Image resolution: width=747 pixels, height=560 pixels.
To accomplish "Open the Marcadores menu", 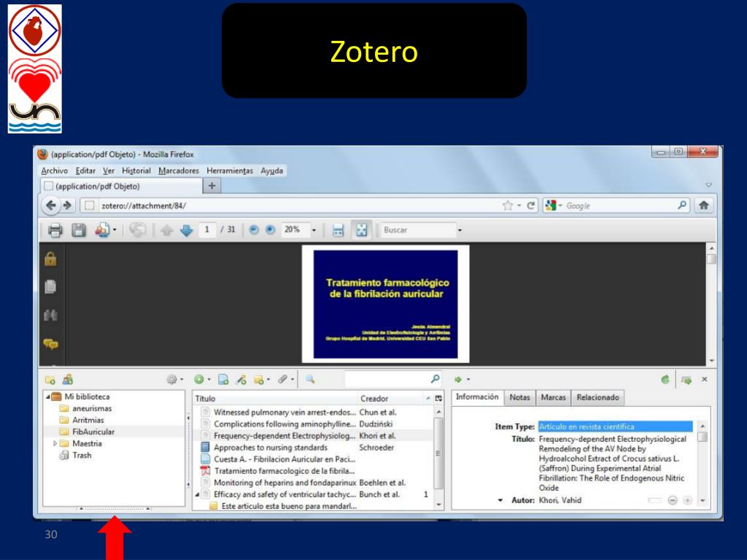I will pyautogui.click(x=179, y=171).
